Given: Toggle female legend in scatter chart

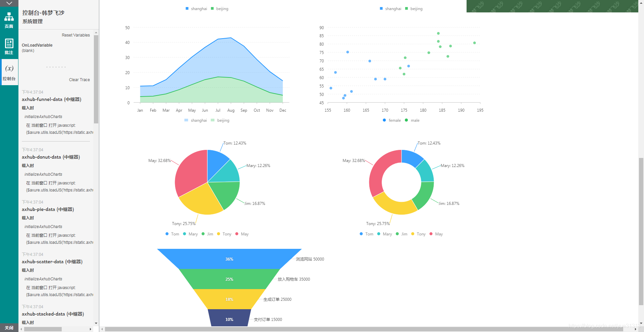Looking at the screenshot, I should [392, 120].
